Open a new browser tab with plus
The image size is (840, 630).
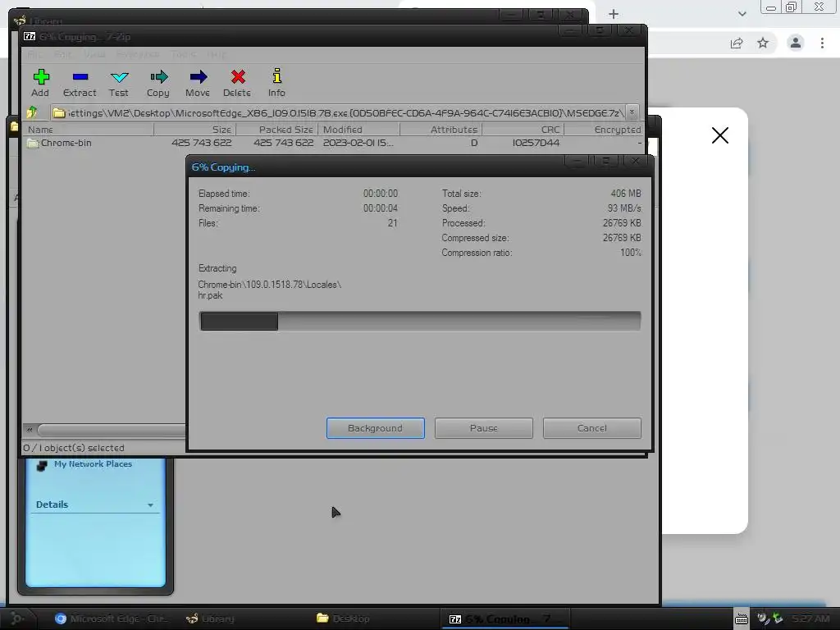[x=614, y=14]
